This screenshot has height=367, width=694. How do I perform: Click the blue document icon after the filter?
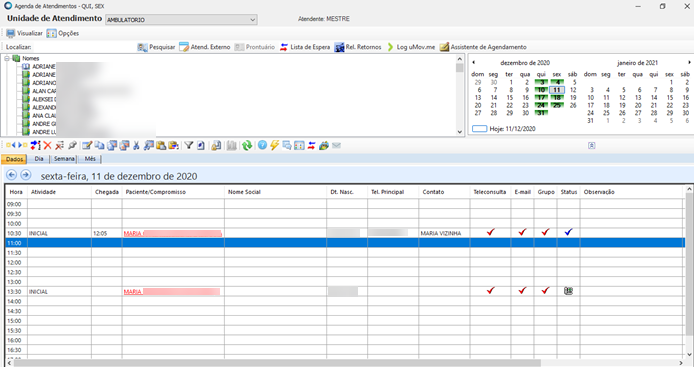pyautogui.click(x=200, y=145)
